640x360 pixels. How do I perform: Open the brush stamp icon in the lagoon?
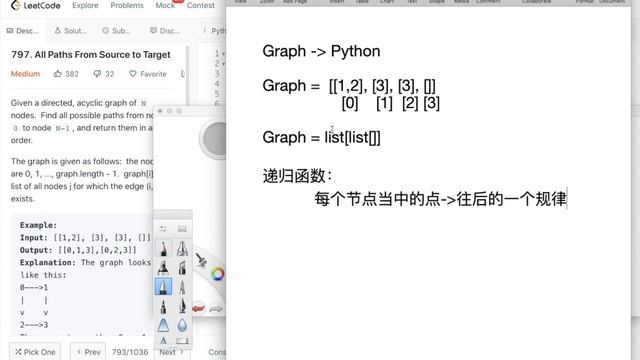click(x=201, y=260)
